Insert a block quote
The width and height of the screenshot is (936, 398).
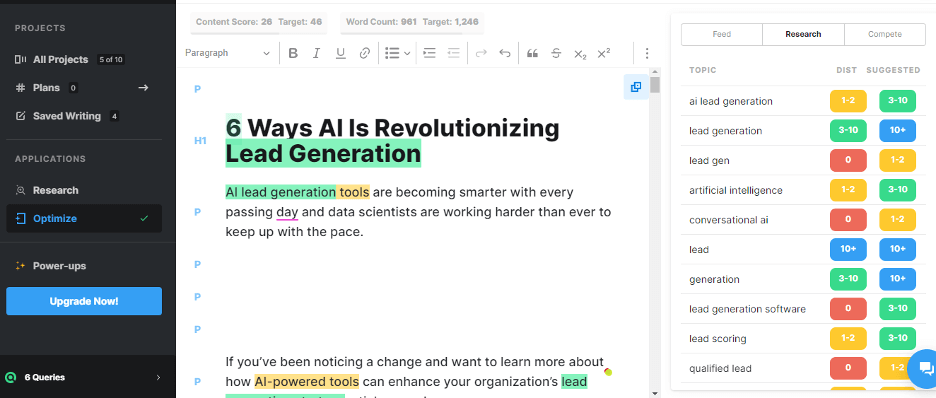(x=532, y=53)
